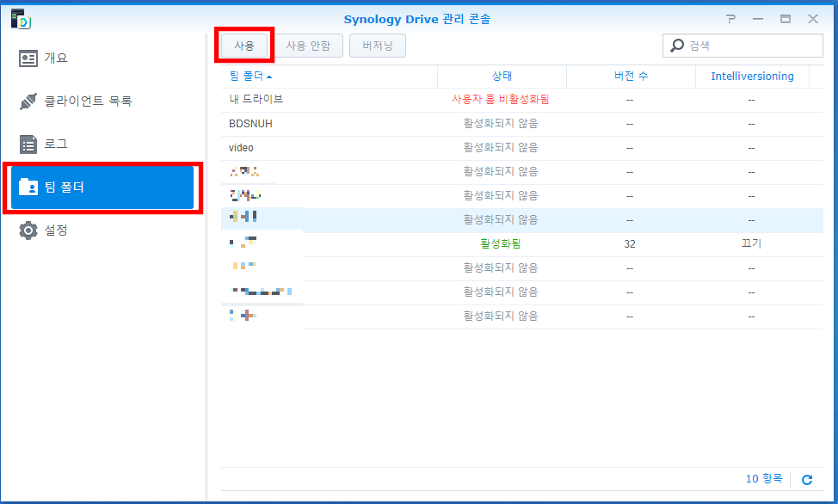Select the BDSNUH folder row
This screenshot has height=504, width=838.
pyautogui.click(x=522, y=124)
